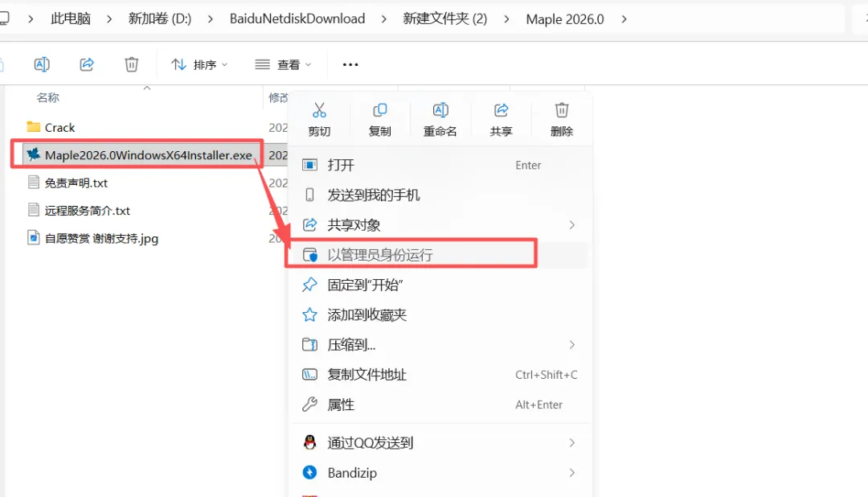Click the Maple 2026.0 breadcrumb

pos(565,18)
